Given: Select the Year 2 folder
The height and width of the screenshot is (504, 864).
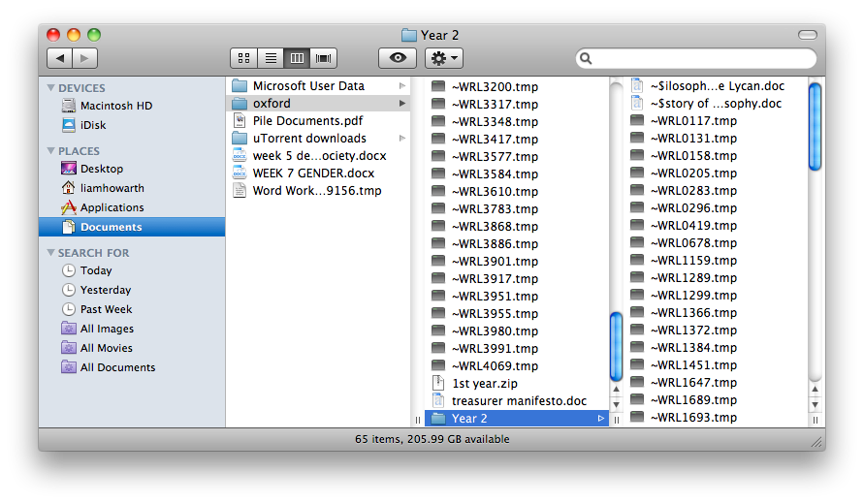Looking at the screenshot, I should click(x=516, y=419).
